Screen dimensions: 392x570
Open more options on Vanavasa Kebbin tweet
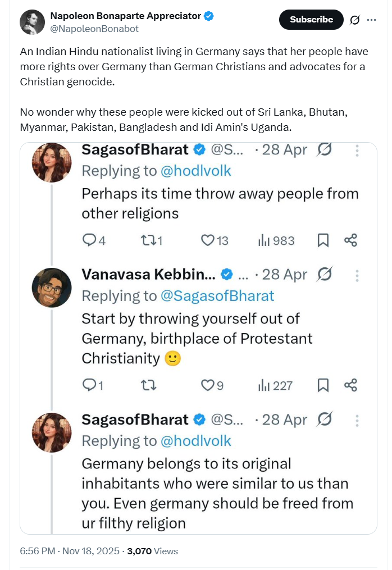pos(357,275)
